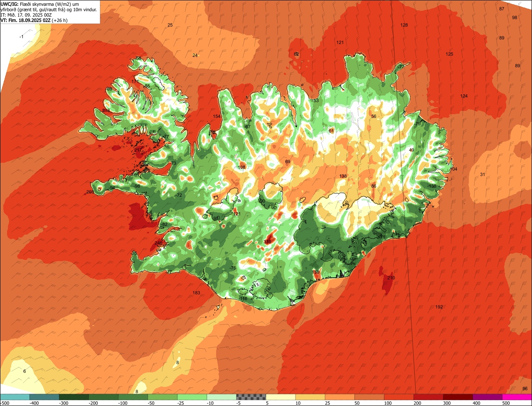Image resolution: width=532 pixels, height=406 pixels.
Task: Click the 217 value in the western bay
Action: pos(138,149)
